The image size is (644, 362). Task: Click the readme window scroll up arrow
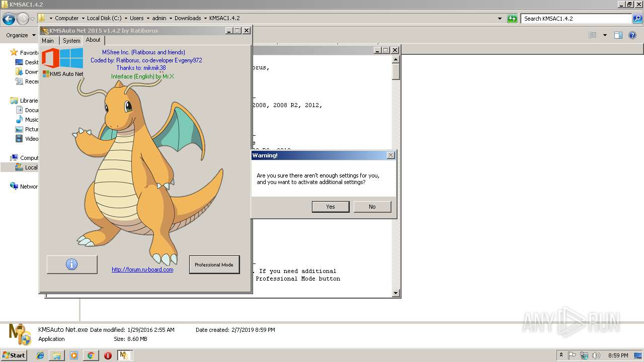(x=396, y=59)
